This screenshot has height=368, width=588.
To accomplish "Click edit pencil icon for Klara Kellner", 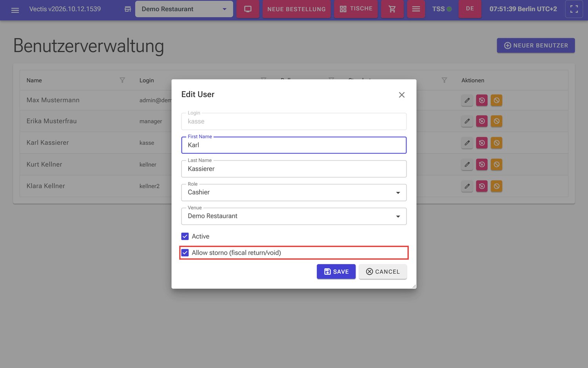I will 467,186.
